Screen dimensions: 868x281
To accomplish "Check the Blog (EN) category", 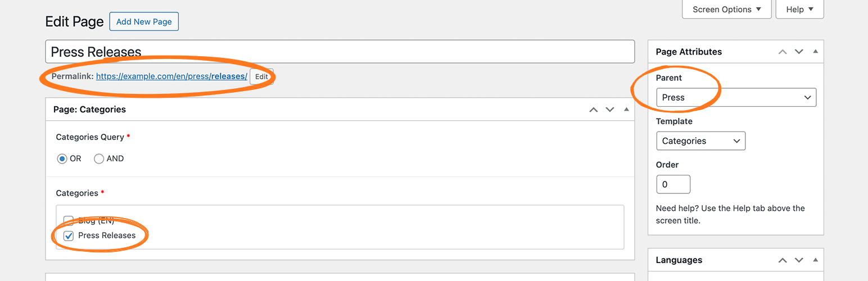I will tap(69, 220).
